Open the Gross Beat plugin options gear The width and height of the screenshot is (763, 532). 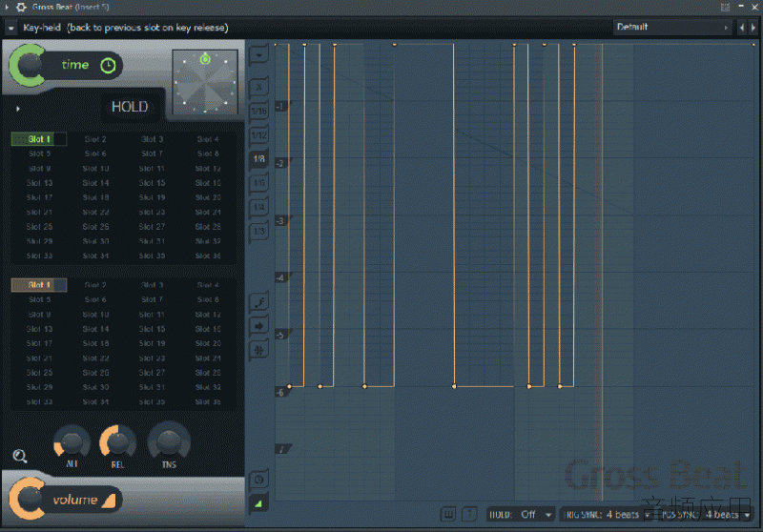[21, 7]
